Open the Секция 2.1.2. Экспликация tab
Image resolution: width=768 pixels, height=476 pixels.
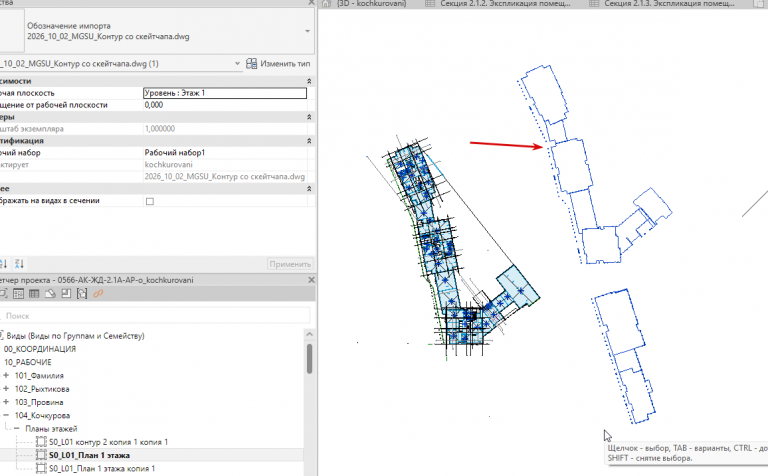tap(505, 3)
